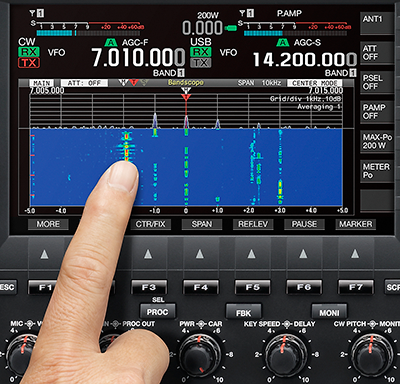Image resolution: width=400 pixels, height=384 pixels.
Task: Tap the red TX indicator for main band
Action: pos(29,63)
